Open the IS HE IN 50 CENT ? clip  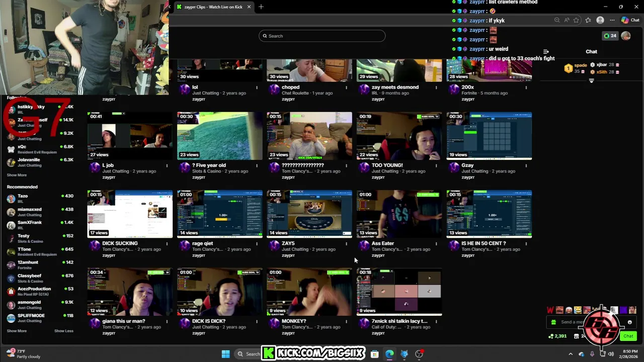(484, 243)
